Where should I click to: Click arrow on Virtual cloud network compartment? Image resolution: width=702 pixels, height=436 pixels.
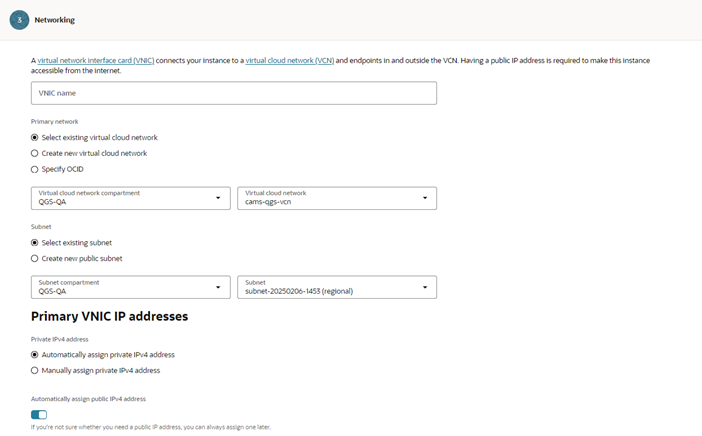[x=218, y=198]
